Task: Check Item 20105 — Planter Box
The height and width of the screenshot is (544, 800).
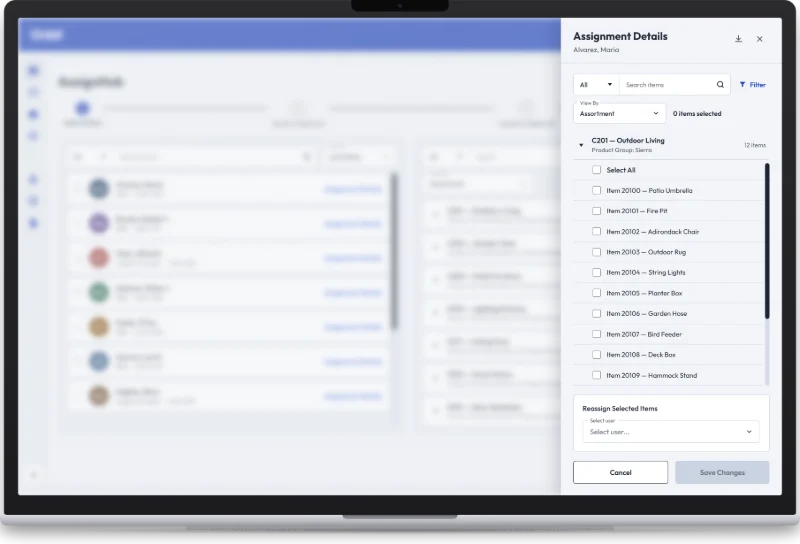Action: [596, 293]
